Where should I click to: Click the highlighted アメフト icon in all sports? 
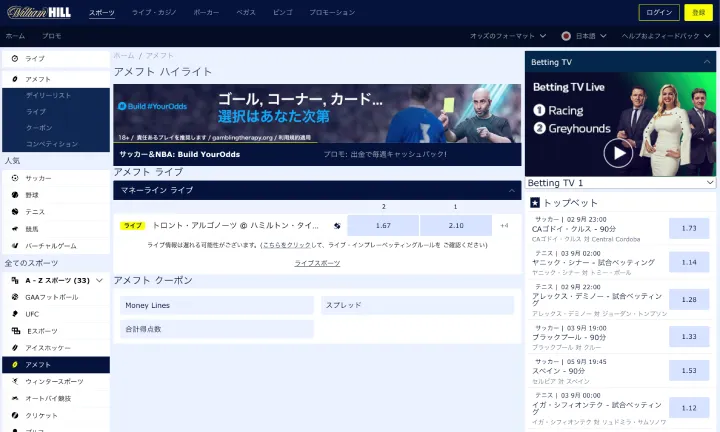[x=15, y=365]
